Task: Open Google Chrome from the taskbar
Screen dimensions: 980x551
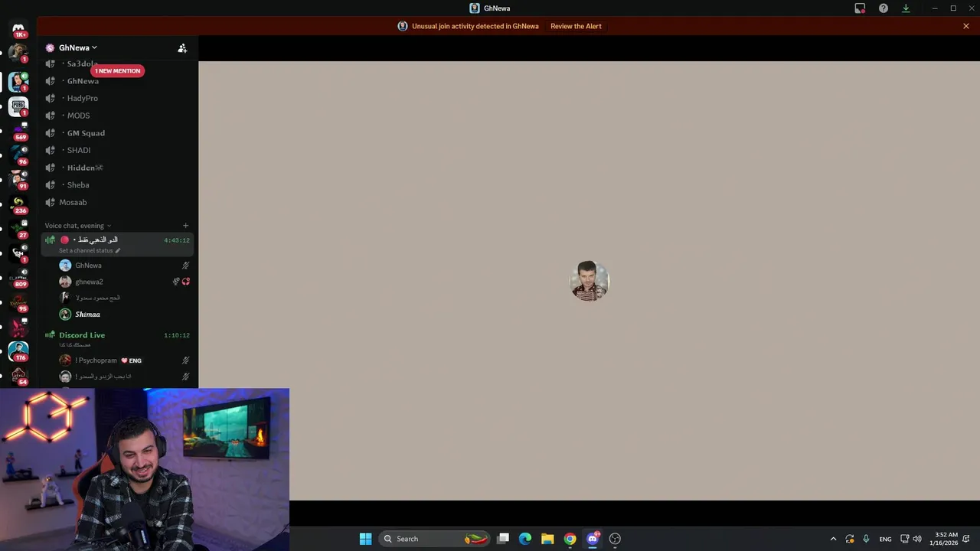Action: [570, 539]
